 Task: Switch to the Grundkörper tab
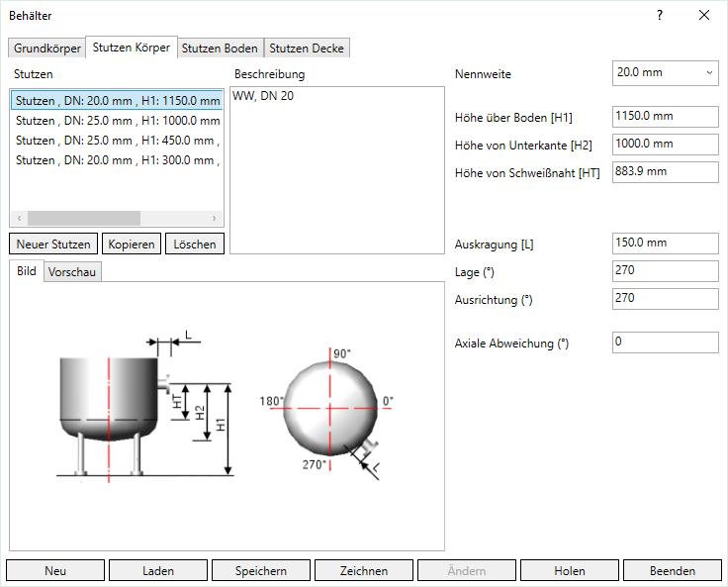(x=46, y=49)
